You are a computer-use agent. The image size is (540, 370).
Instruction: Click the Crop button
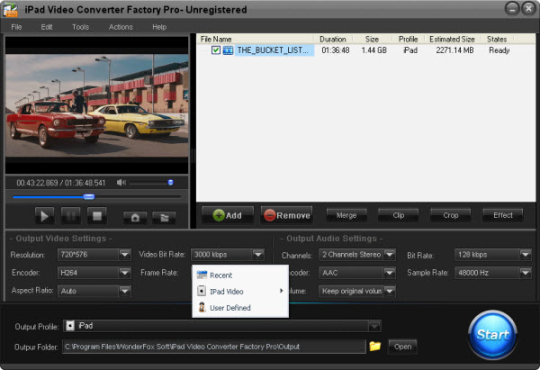click(450, 215)
